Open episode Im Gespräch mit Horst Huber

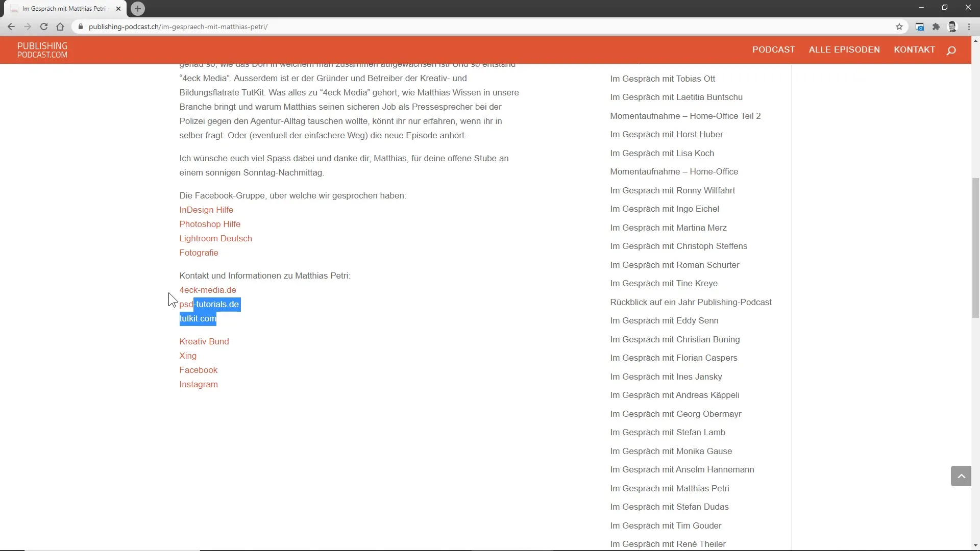667,134
